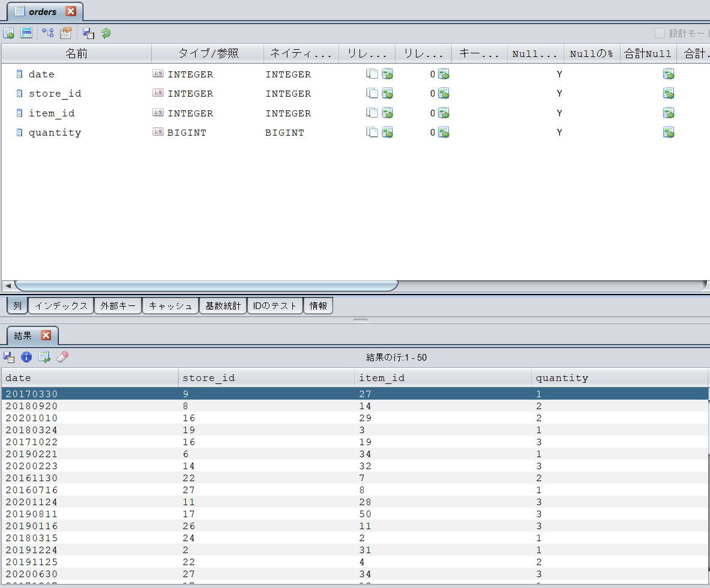Screen dimensions: 710x588
Task: Close the 結果 tab
Action: (x=46, y=335)
